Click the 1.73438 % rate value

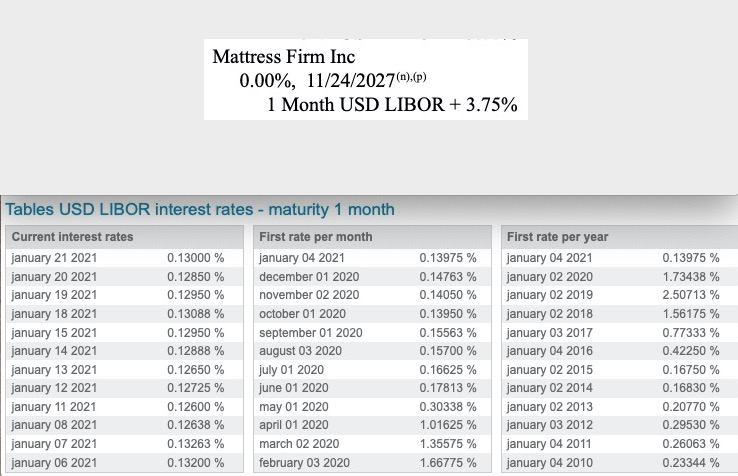(x=691, y=277)
